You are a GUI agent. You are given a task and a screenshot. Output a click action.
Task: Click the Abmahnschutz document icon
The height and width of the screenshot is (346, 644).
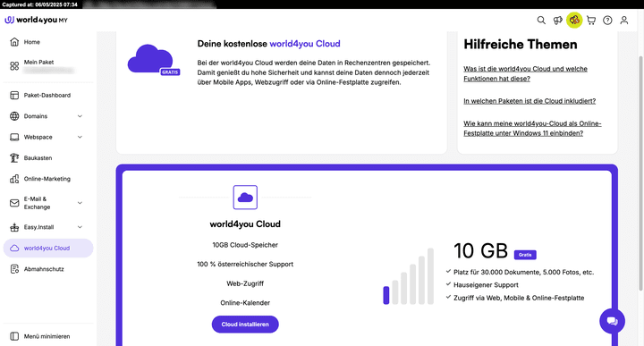14,269
